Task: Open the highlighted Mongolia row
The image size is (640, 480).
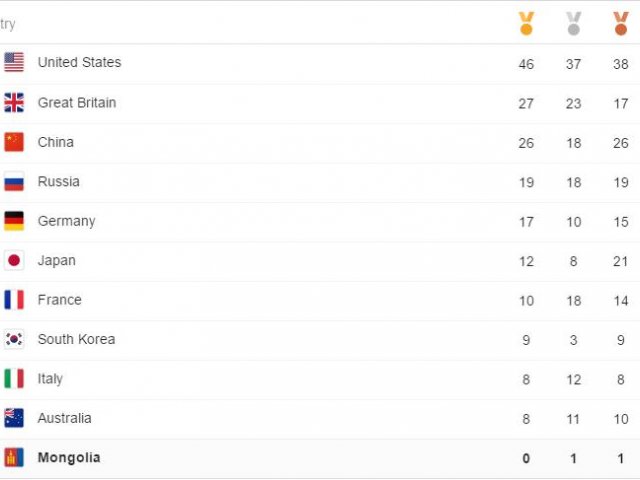Action: coord(320,458)
